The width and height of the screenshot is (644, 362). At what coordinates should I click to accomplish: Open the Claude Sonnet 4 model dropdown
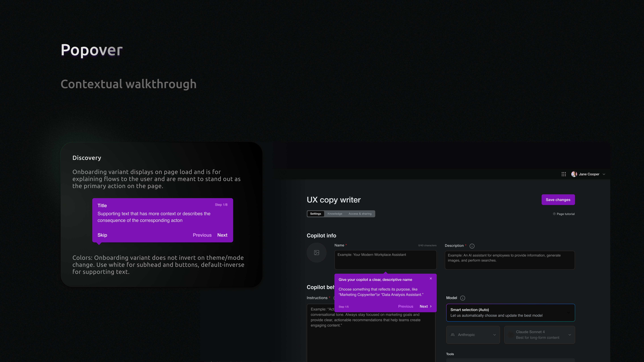coord(539,335)
